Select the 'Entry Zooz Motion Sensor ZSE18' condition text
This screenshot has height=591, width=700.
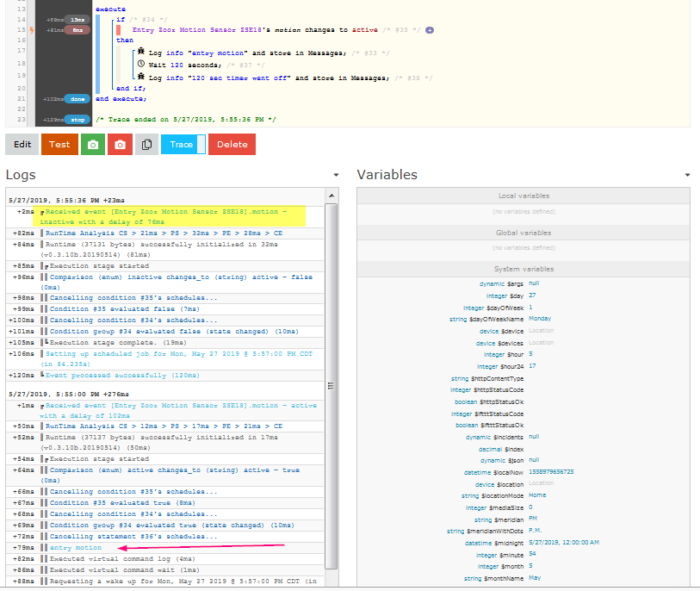(197, 30)
